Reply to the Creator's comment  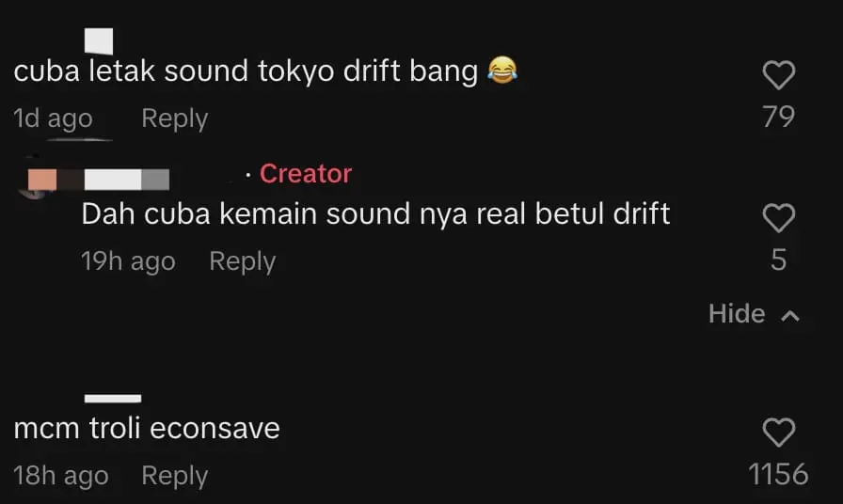[242, 261]
